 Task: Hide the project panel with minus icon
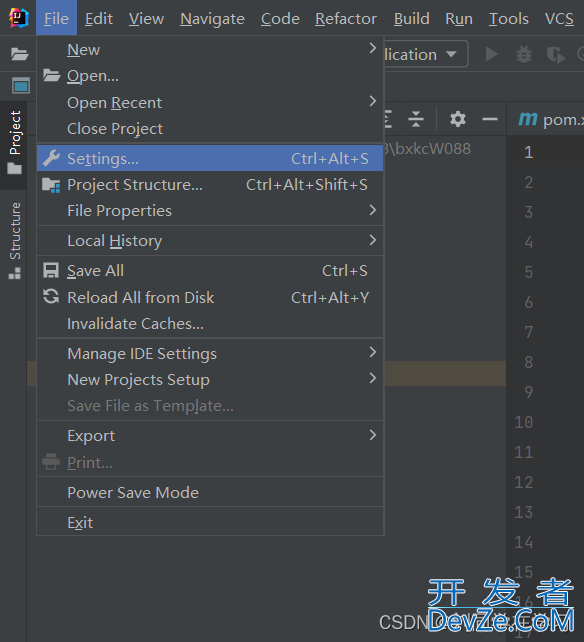490,119
